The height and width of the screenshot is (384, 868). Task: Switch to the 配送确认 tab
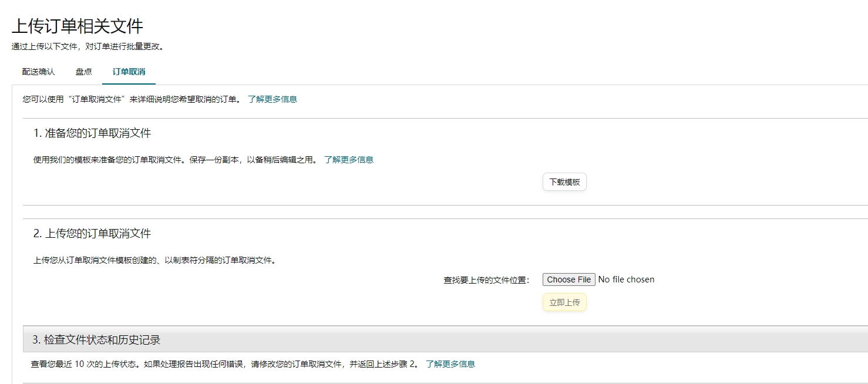(x=38, y=72)
